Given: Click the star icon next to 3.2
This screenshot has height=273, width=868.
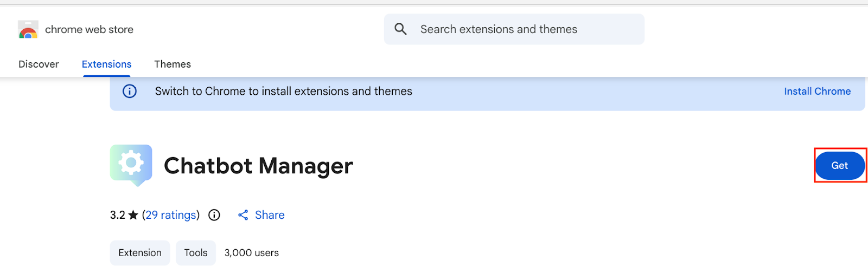Looking at the screenshot, I should click(133, 215).
